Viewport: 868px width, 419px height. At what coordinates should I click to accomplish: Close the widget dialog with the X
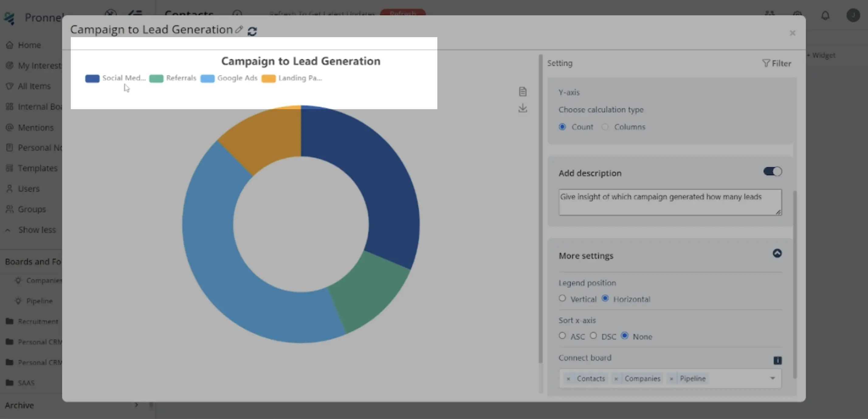click(x=793, y=33)
